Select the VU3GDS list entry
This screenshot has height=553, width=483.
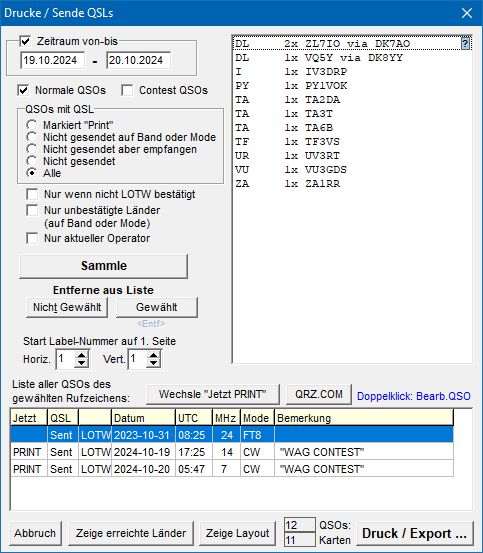pyautogui.click(x=352, y=170)
